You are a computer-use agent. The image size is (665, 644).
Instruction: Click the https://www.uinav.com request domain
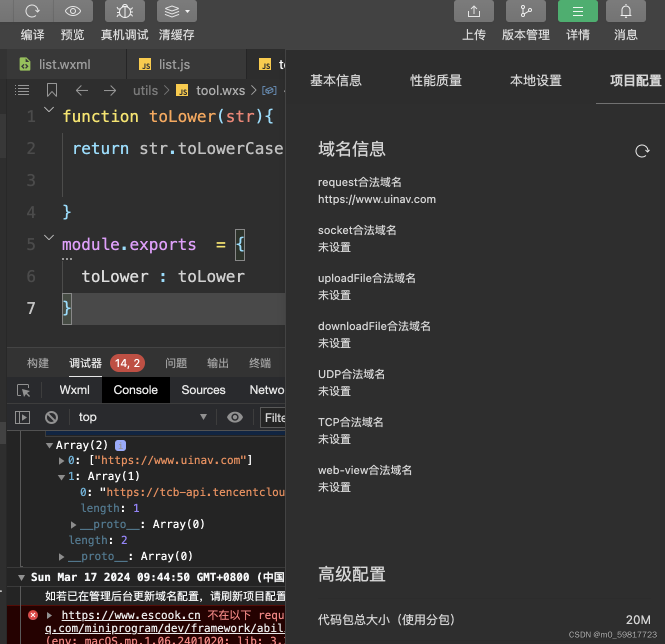377,199
